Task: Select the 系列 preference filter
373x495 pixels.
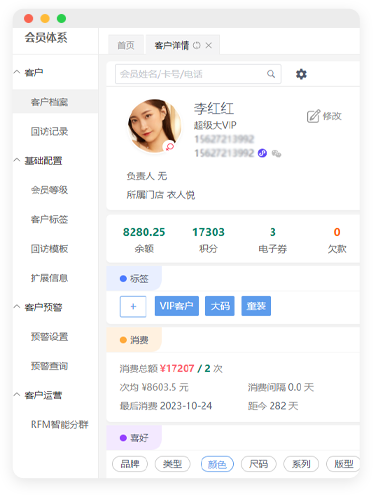Action: [301, 464]
